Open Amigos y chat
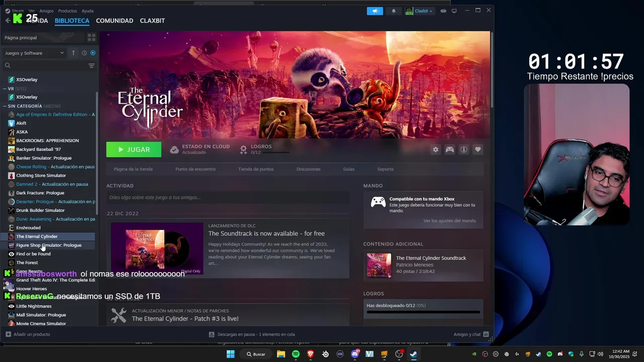Screen dimensions: 644x362 (471, 334)
